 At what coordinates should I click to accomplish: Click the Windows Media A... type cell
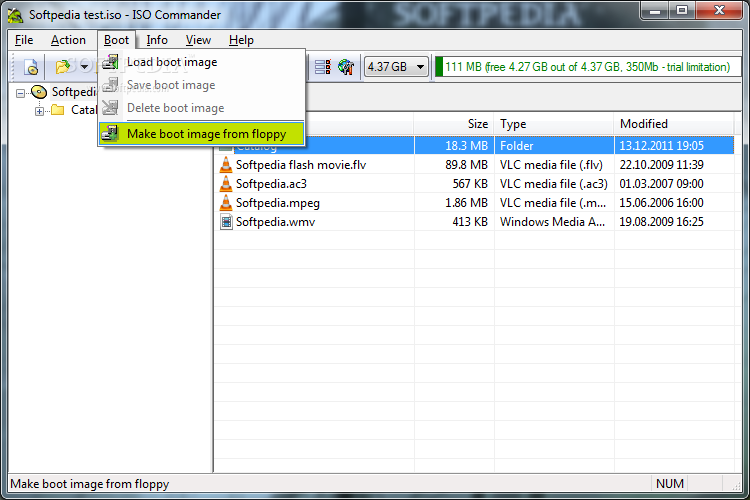tap(552, 222)
